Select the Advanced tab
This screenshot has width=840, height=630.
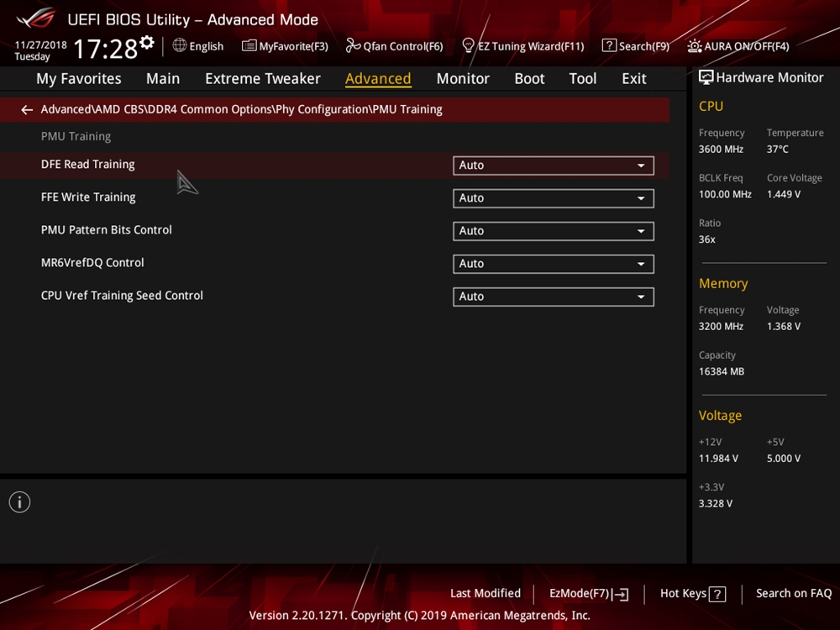(378, 79)
